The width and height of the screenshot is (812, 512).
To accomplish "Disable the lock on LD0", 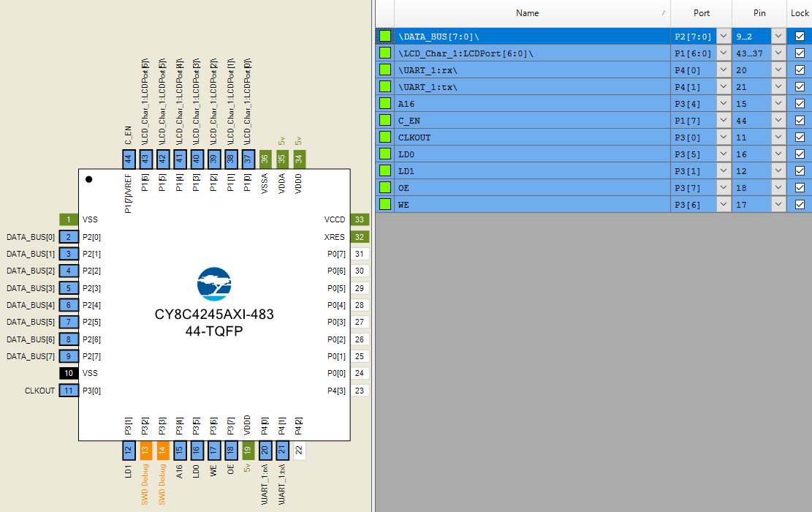I will pos(800,154).
